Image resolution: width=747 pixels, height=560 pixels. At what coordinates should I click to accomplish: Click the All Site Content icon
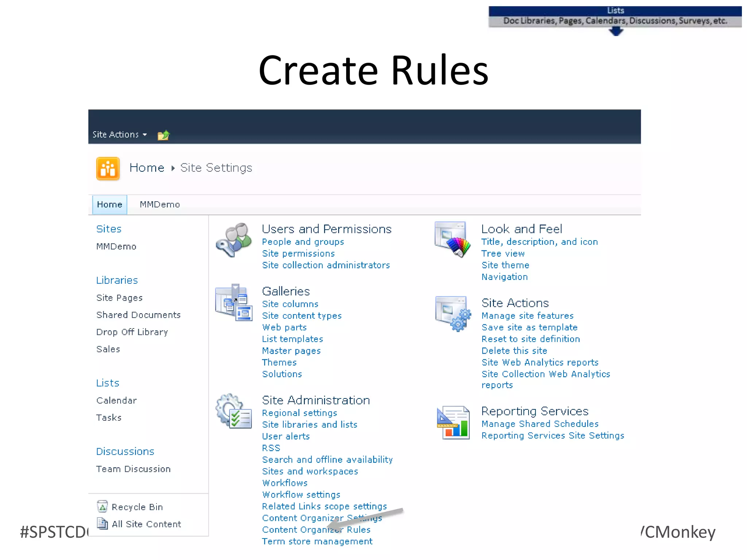[102, 524]
